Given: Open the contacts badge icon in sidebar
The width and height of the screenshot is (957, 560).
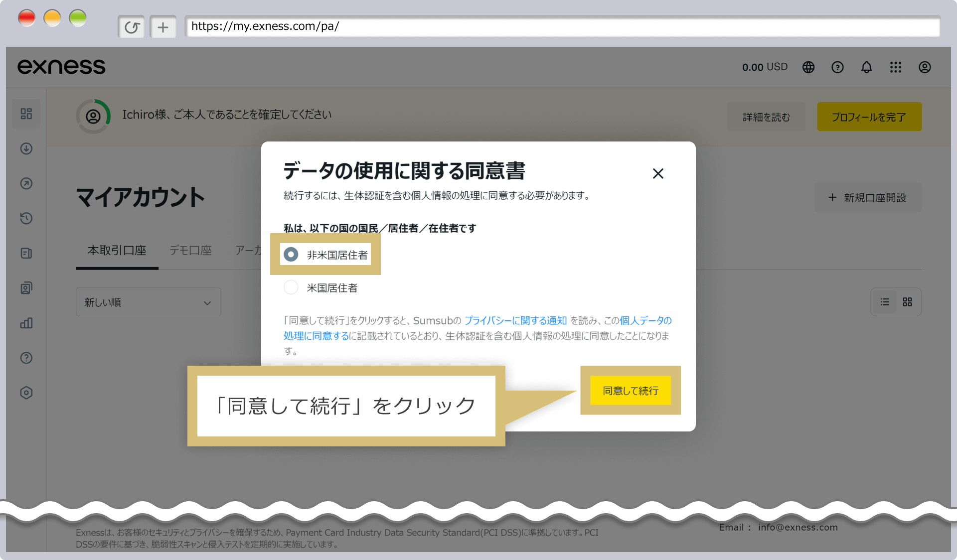Looking at the screenshot, I should pos(26,288).
